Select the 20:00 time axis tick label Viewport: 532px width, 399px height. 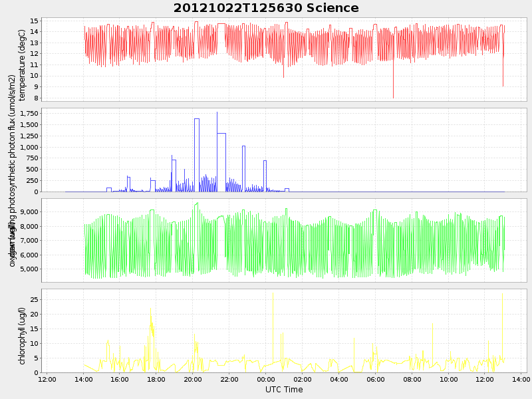193,380
